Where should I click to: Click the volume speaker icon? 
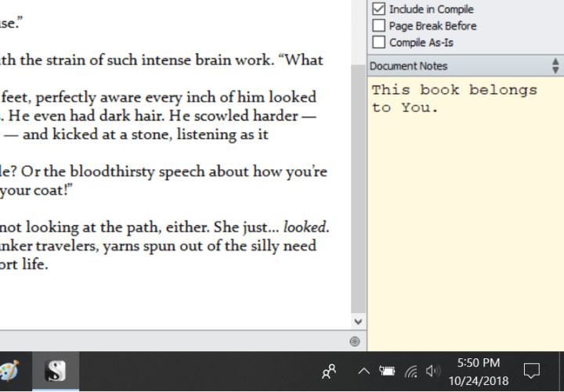(432, 371)
